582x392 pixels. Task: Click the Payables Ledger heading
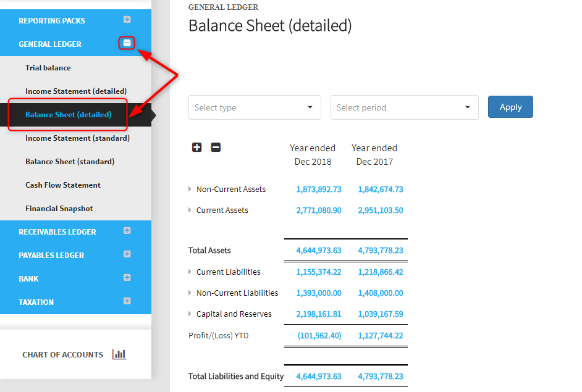[x=51, y=255]
